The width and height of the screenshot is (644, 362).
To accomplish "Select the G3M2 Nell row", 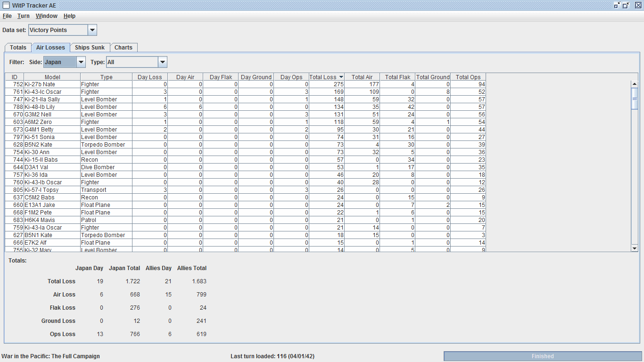I will pos(246,115).
